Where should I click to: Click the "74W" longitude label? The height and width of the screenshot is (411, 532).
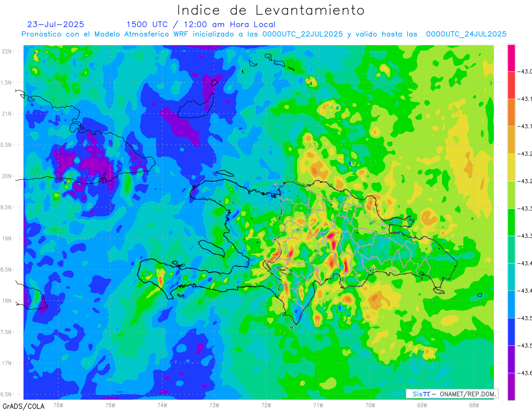(x=162, y=405)
